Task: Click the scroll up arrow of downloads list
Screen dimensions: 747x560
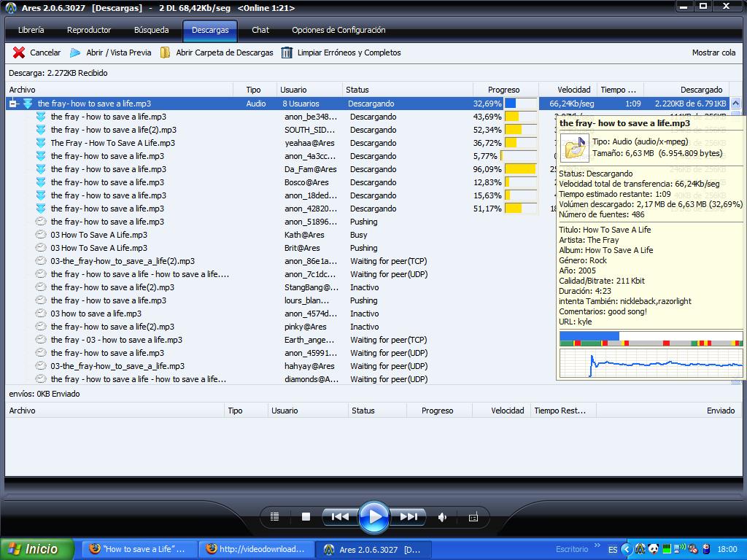Action: [x=735, y=104]
